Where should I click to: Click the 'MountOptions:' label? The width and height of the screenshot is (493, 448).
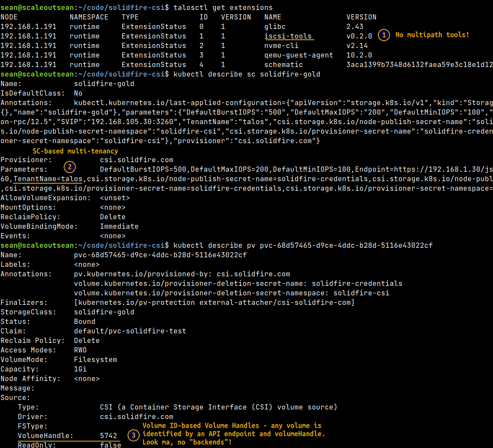(x=28, y=208)
